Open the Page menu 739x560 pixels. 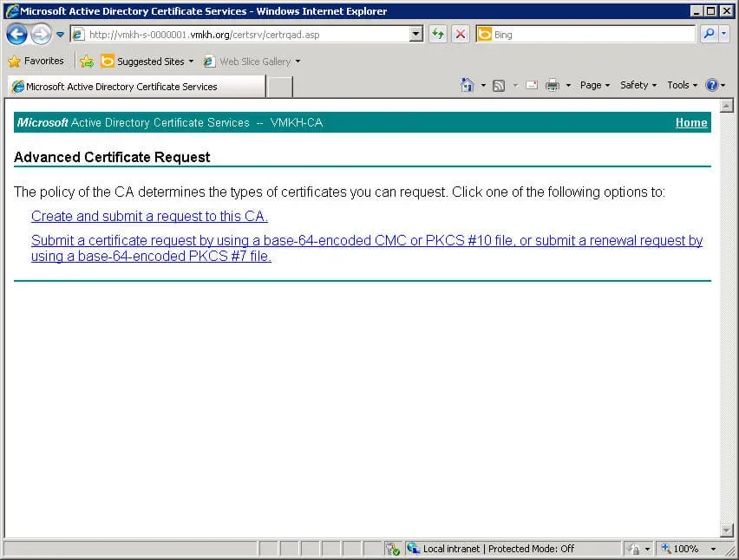595,85
